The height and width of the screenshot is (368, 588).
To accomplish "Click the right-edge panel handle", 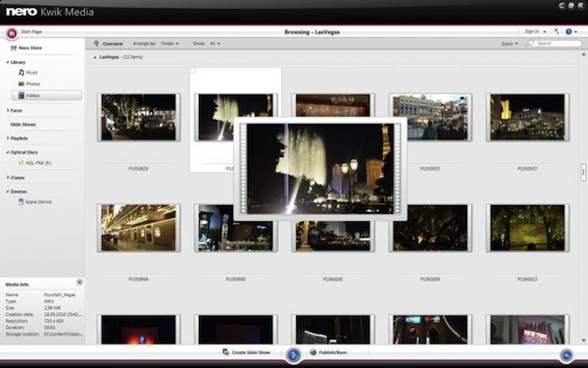I will (x=583, y=172).
